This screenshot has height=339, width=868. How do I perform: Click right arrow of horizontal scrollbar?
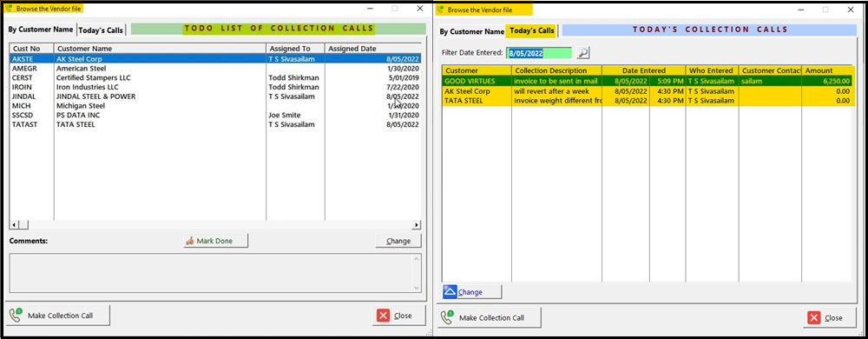417,225
